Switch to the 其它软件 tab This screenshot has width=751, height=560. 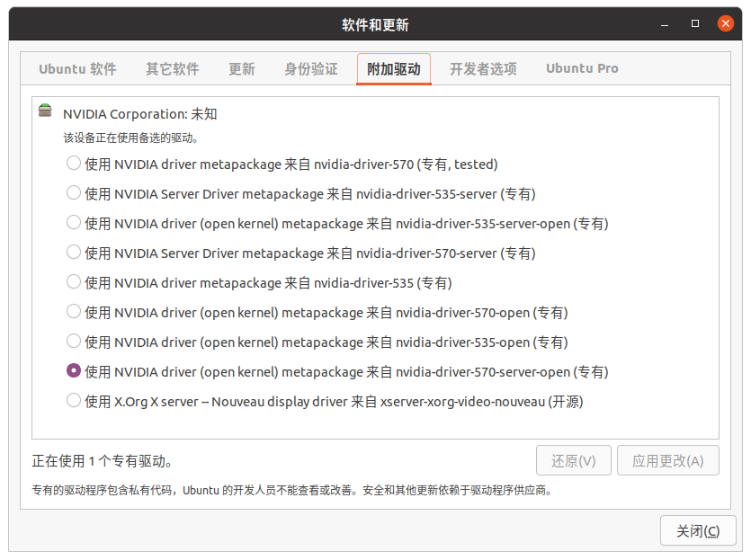(x=173, y=69)
